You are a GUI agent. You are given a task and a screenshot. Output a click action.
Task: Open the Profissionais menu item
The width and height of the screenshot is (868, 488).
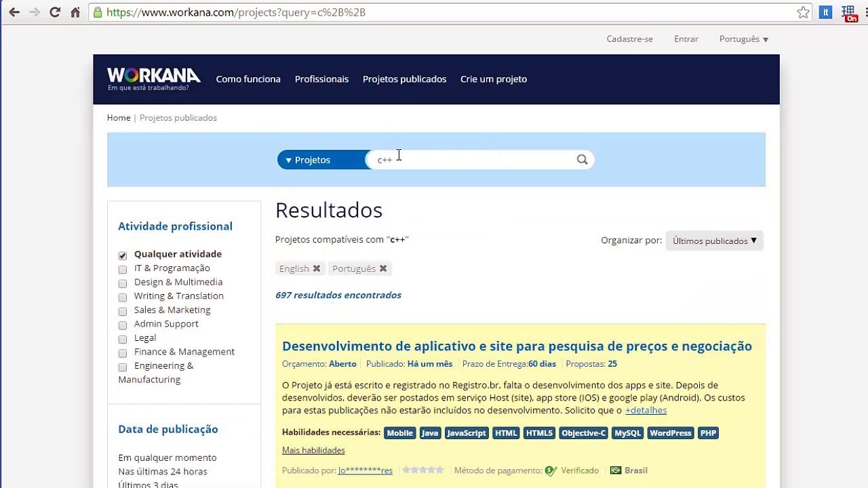tap(321, 79)
